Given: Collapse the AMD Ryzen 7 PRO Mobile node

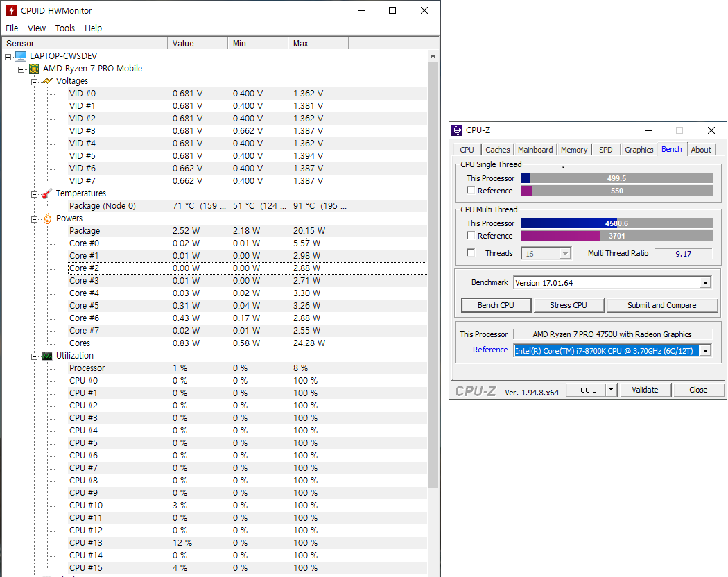Looking at the screenshot, I should click(x=21, y=69).
